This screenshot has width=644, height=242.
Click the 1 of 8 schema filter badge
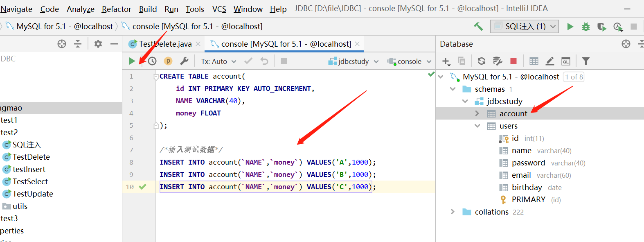click(x=574, y=77)
